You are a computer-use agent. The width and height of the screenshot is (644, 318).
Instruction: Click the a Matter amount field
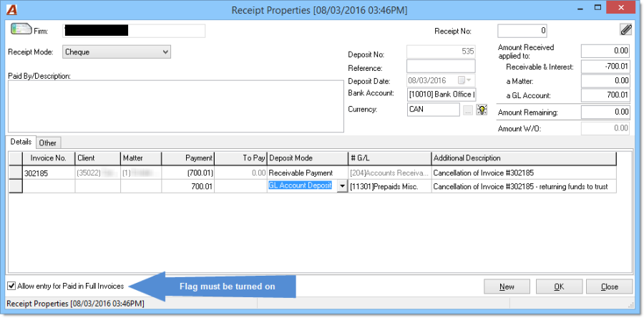605,81
